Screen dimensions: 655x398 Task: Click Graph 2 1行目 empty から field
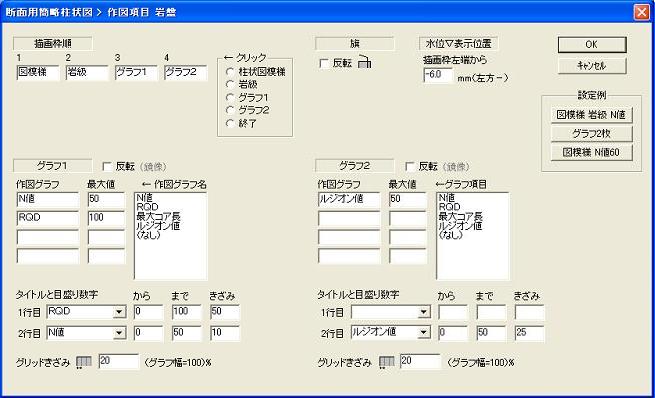tap(453, 312)
